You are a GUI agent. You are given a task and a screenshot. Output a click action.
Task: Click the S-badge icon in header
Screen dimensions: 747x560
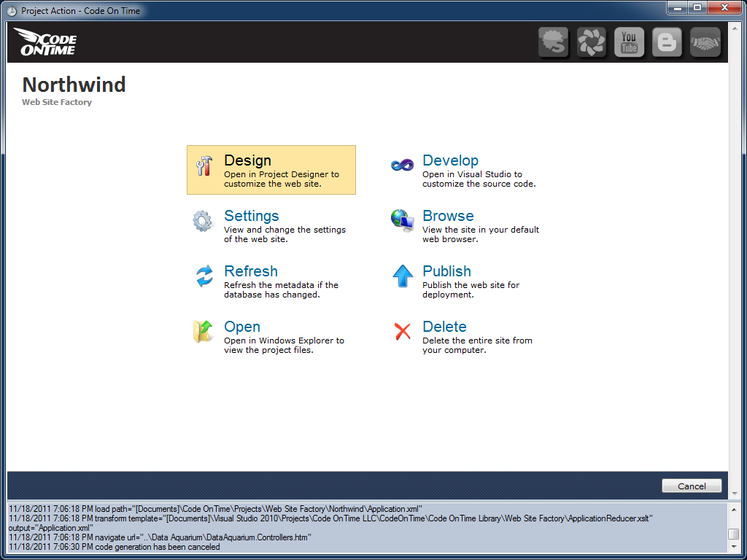pyautogui.click(x=553, y=42)
